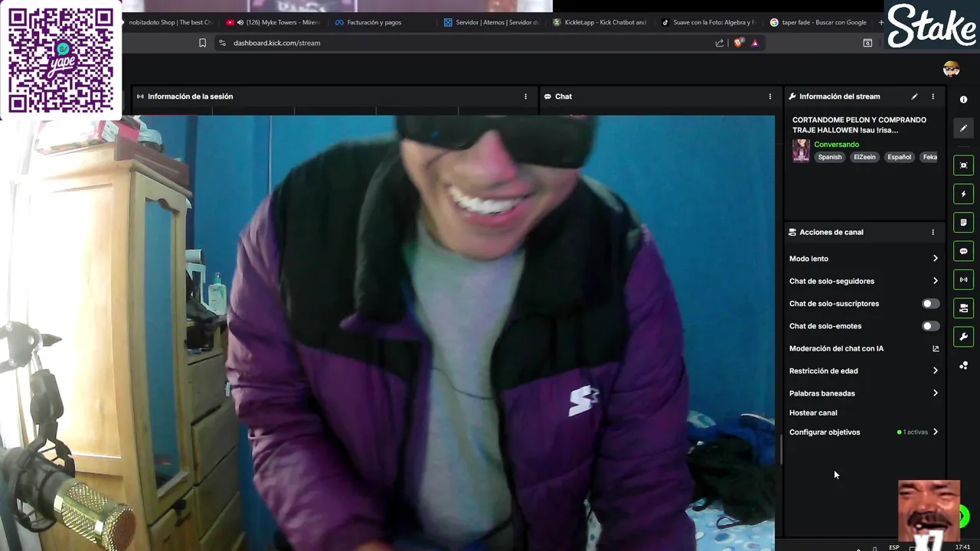Click the Español tag
This screenshot has width=980, height=551.
(x=899, y=157)
